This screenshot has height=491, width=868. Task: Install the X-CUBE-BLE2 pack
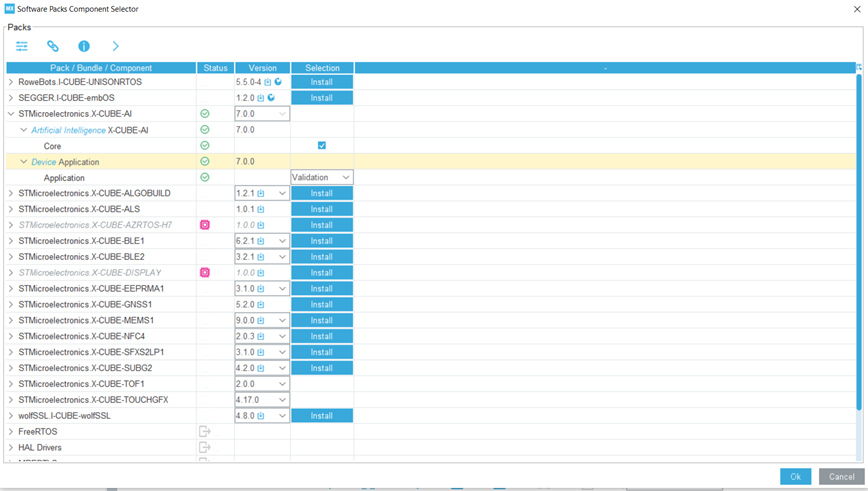[322, 257]
